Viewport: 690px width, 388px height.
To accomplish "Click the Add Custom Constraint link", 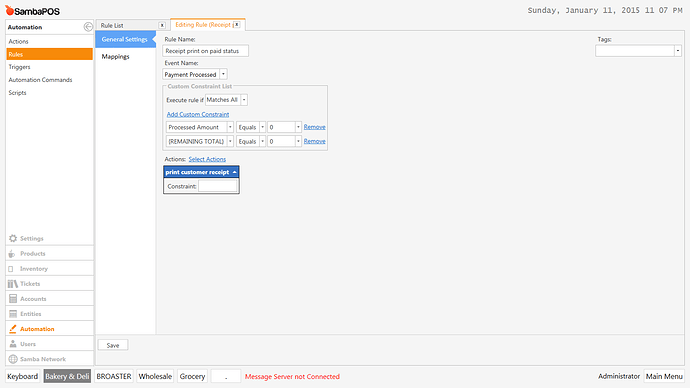I will click(x=198, y=114).
